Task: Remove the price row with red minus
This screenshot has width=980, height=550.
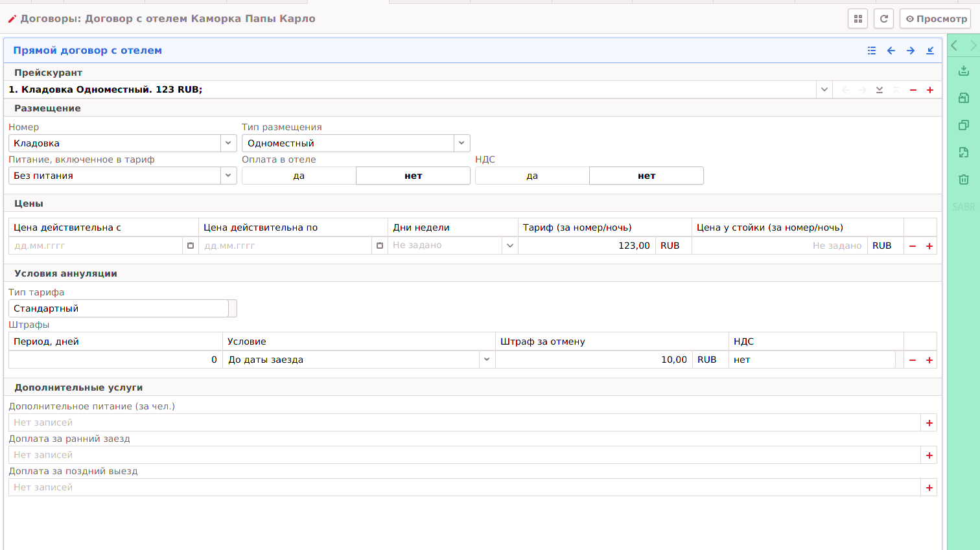Action: tap(913, 246)
